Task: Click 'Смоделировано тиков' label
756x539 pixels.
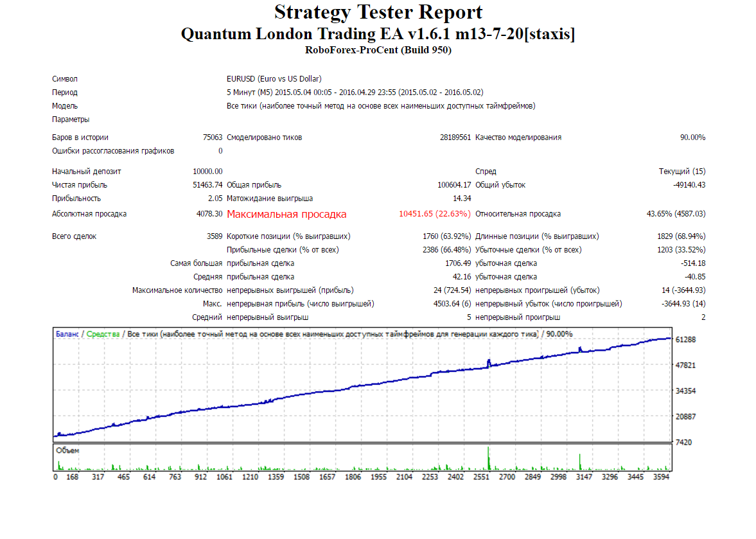Action: (264, 137)
